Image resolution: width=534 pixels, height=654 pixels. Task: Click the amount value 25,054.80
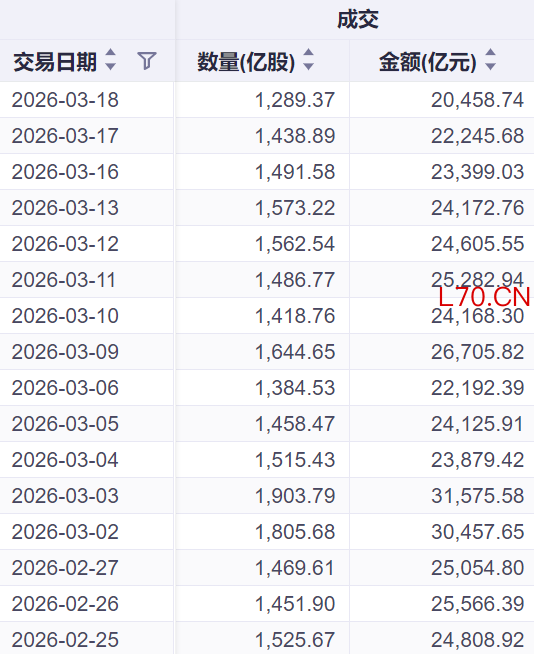point(477,568)
